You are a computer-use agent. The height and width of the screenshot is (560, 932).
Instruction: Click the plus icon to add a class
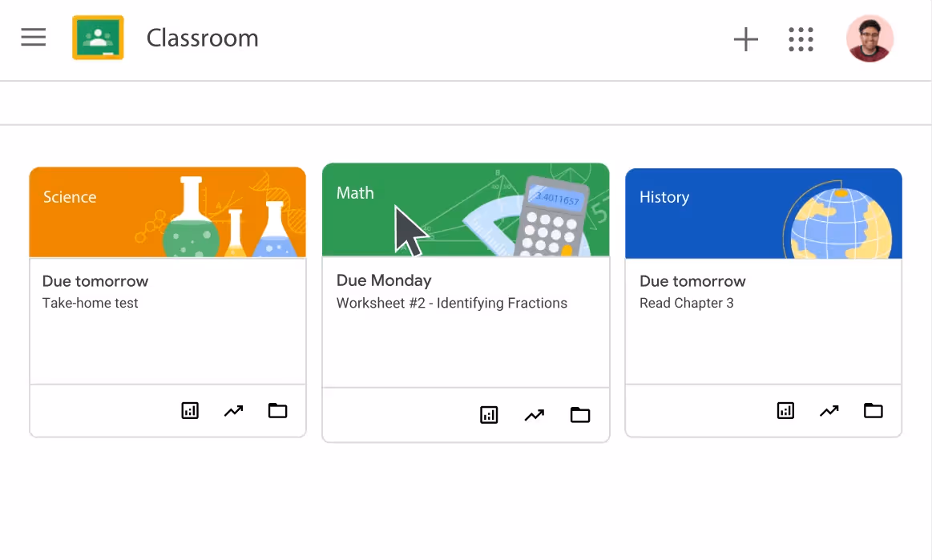click(x=746, y=39)
